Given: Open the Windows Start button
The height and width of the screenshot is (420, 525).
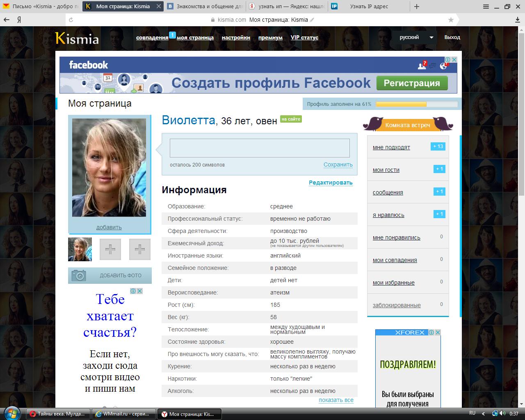Looking at the screenshot, I should [x=12, y=413].
